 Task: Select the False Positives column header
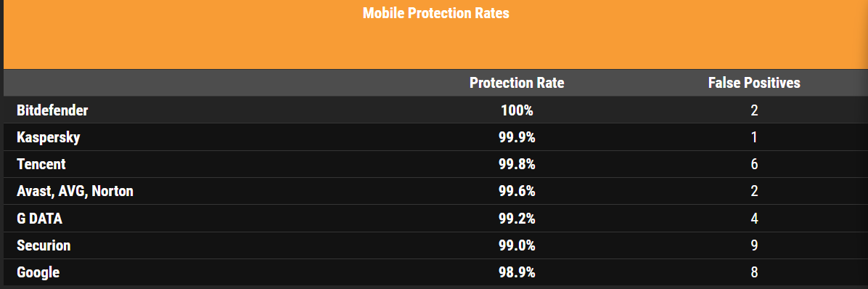click(754, 83)
